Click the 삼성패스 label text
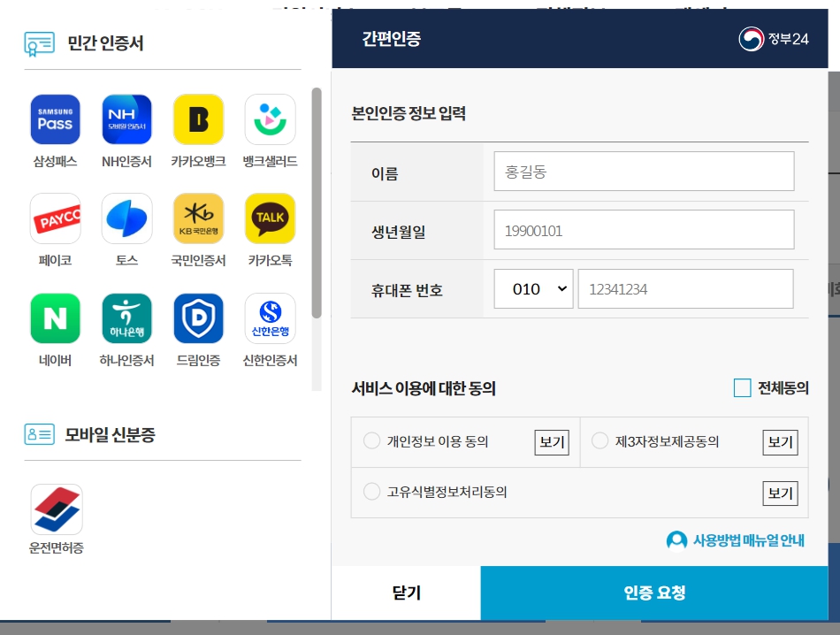Image resolution: width=840 pixels, height=635 pixels. [55, 161]
